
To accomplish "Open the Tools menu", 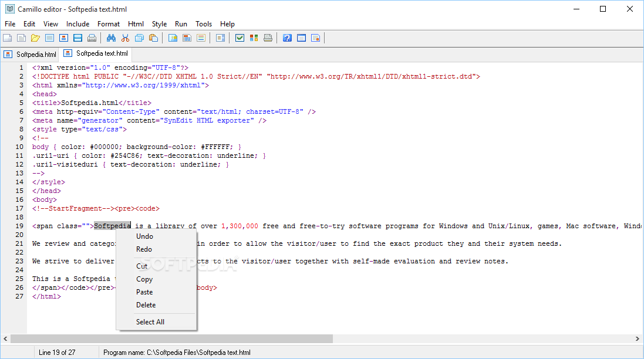I will click(203, 24).
